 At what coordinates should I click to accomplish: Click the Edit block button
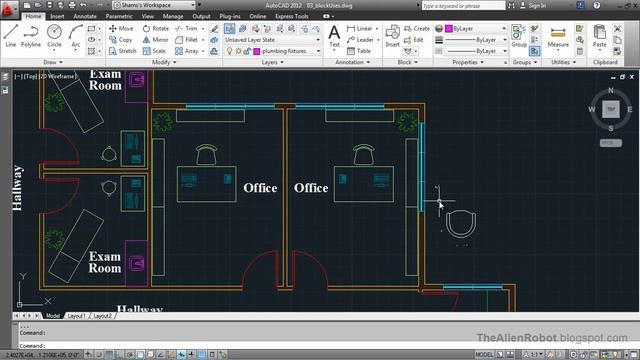coord(413,40)
